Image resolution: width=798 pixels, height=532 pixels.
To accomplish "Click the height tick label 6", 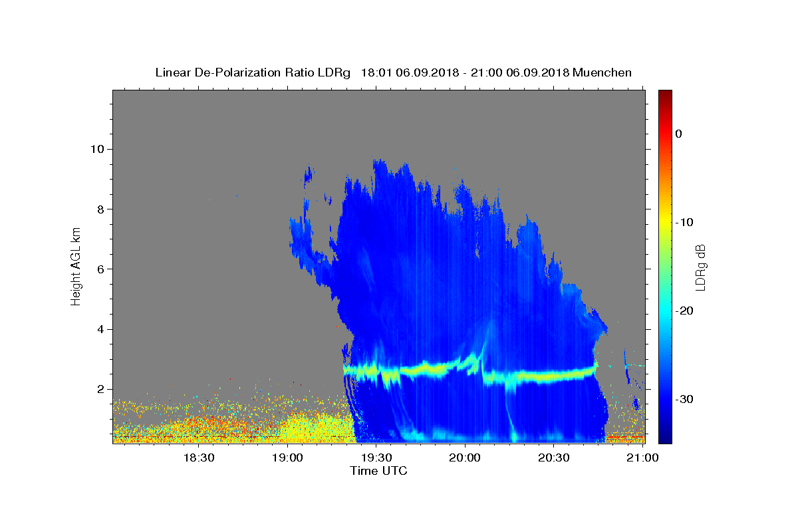I will point(101,269).
